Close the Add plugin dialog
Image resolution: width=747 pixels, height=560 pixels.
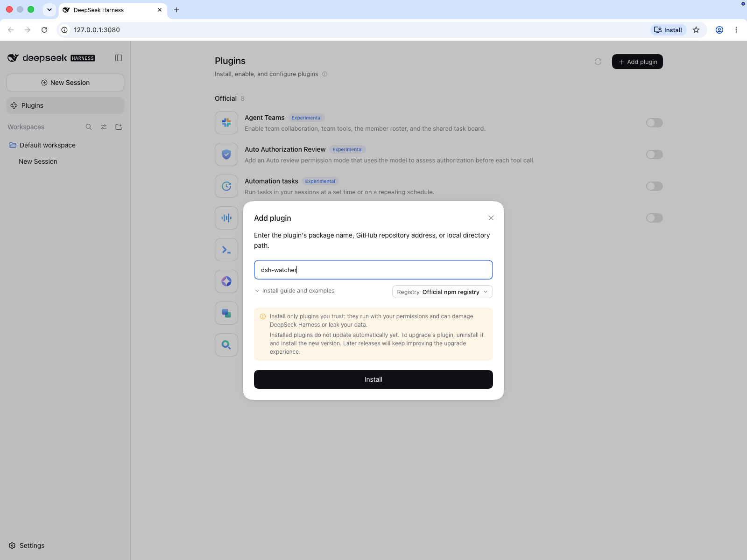(x=491, y=218)
